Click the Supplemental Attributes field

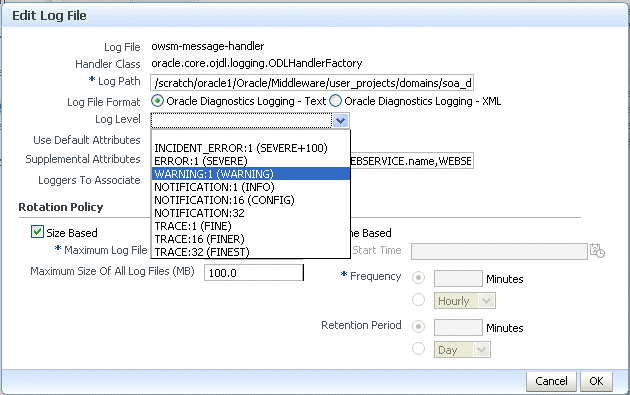(412, 161)
